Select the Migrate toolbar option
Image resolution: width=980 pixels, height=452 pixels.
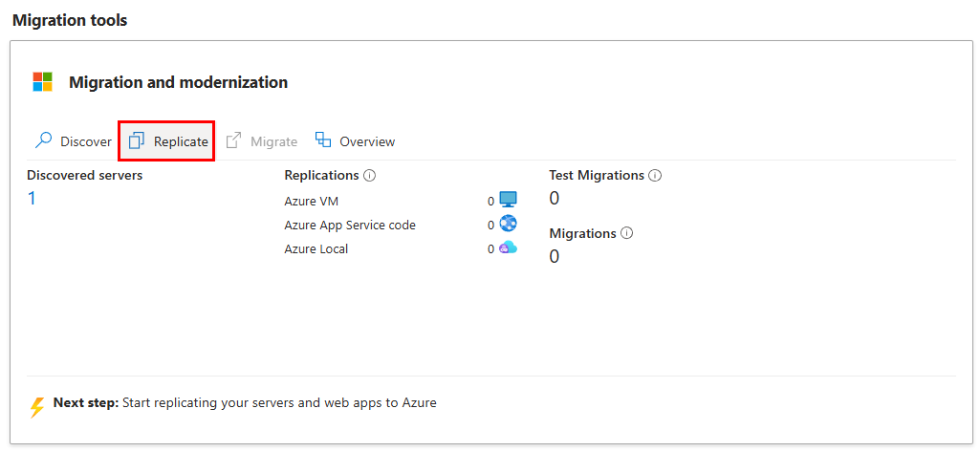point(262,141)
